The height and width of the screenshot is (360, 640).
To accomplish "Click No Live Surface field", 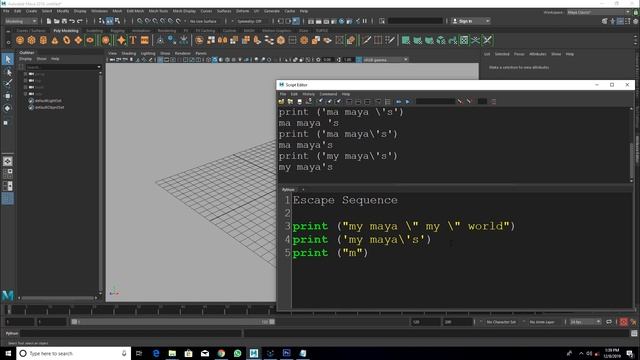I will point(203,21).
